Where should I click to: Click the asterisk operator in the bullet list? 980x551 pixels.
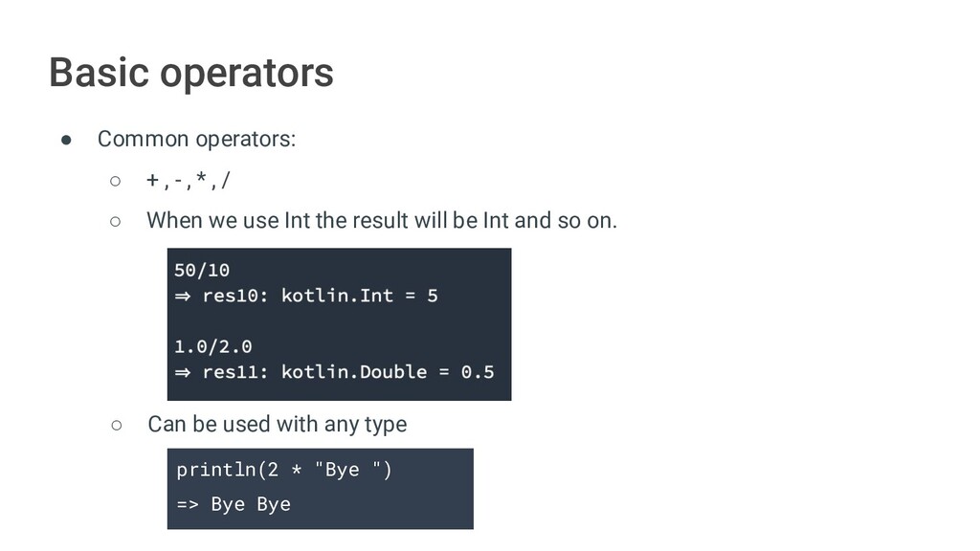pyautogui.click(x=202, y=180)
